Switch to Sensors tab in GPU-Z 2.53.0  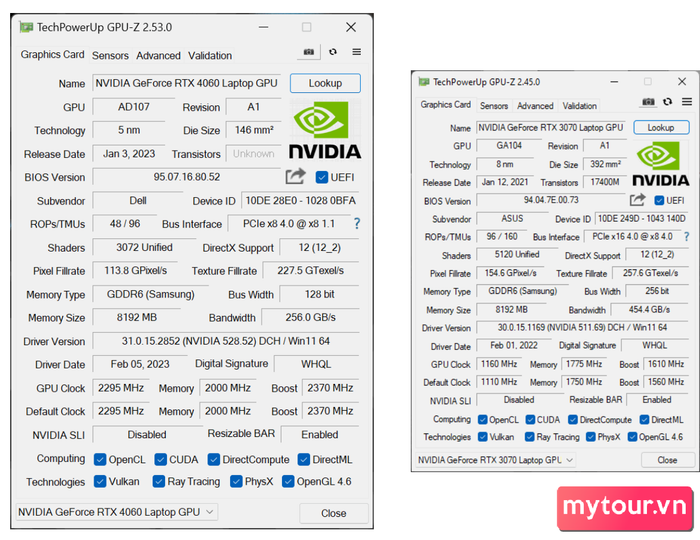(110, 56)
